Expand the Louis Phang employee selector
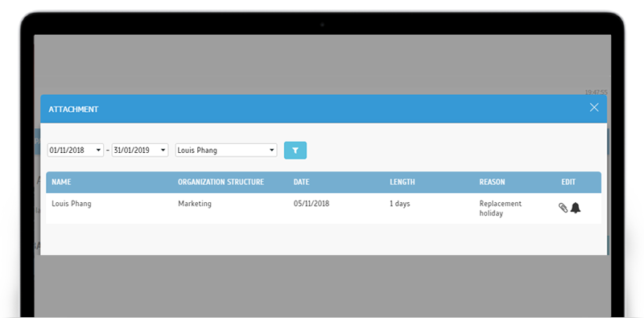 pyautogui.click(x=226, y=151)
